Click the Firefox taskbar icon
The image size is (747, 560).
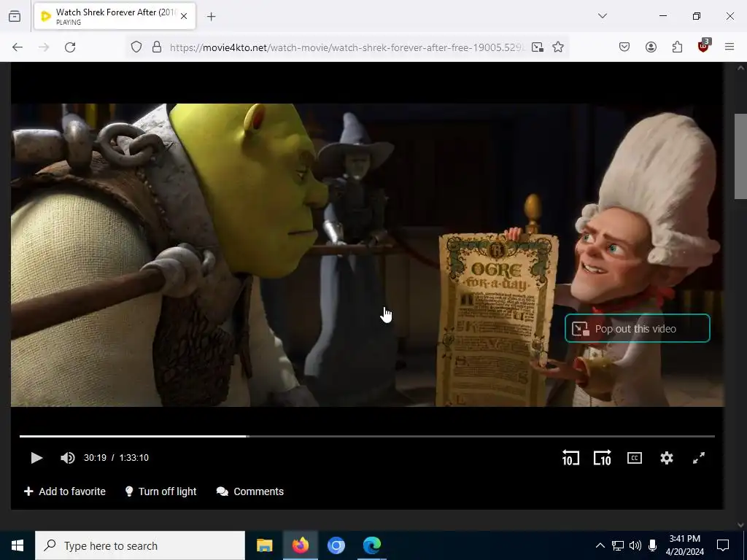pyautogui.click(x=300, y=545)
